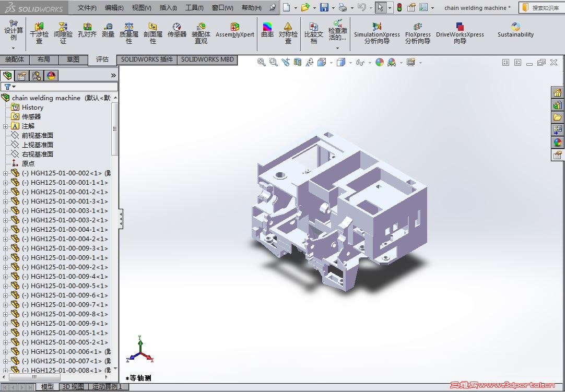The width and height of the screenshot is (565, 392).
Task: Toggle the Curvature (曲率) display
Action: [267, 30]
